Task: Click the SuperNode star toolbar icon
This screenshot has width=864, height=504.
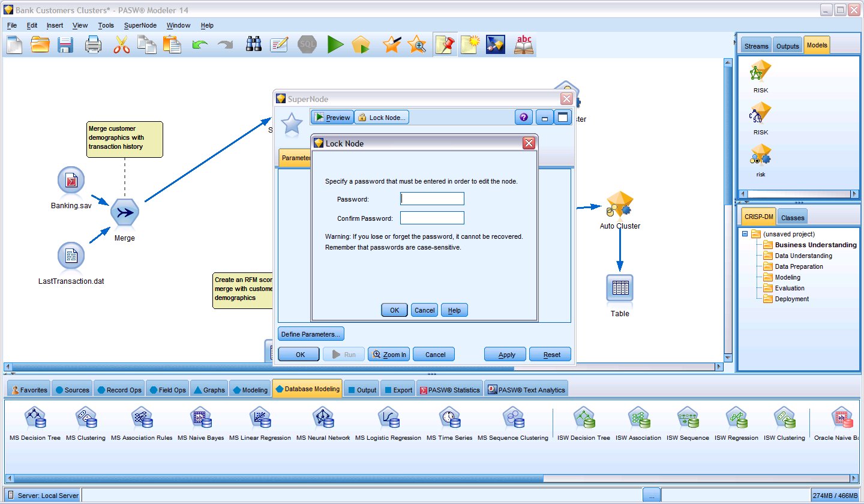Action: coord(392,44)
